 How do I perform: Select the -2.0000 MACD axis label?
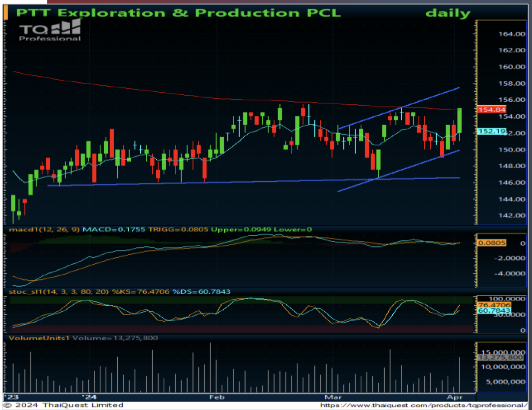point(510,258)
